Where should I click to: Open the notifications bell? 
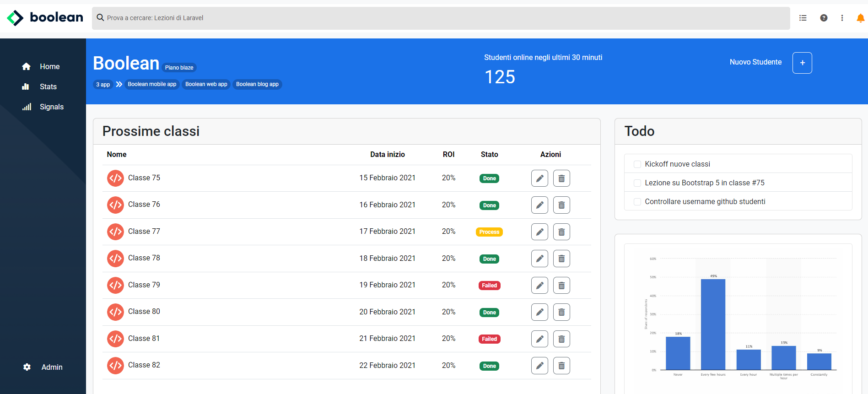pyautogui.click(x=860, y=18)
